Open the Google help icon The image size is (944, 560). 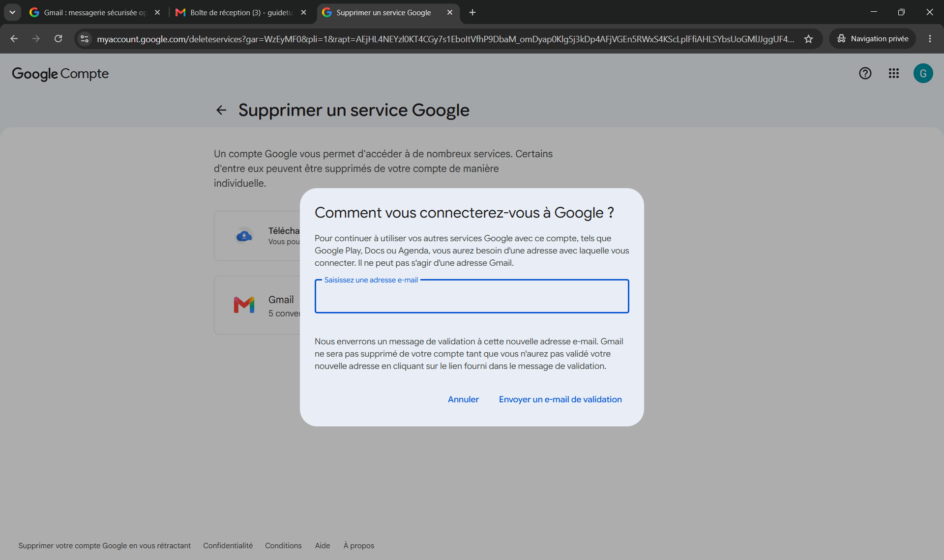click(865, 73)
